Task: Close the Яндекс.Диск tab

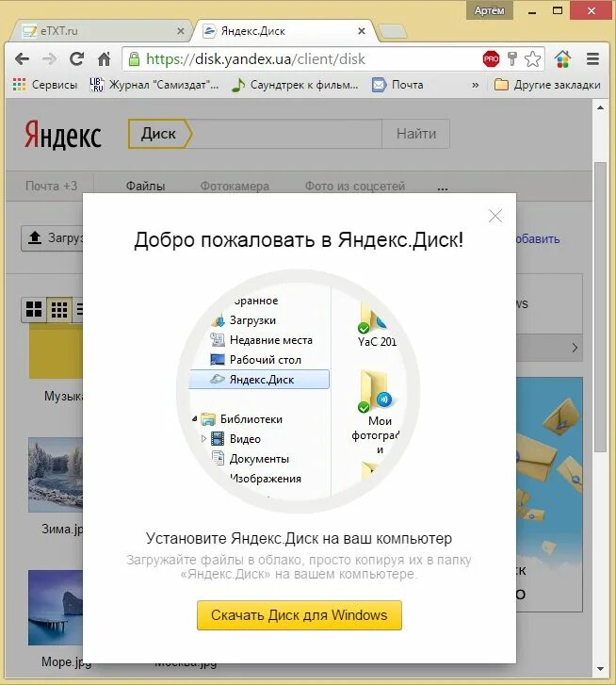Action: coord(362,31)
